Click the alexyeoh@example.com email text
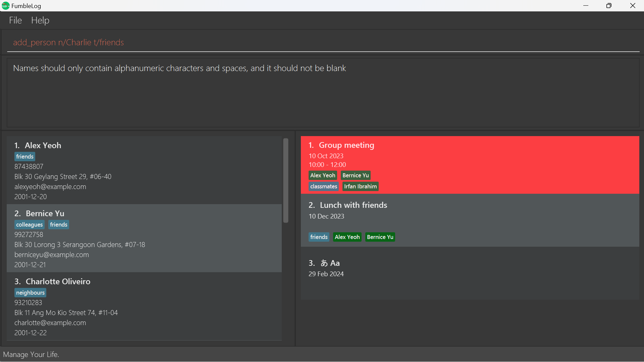 [x=50, y=187]
